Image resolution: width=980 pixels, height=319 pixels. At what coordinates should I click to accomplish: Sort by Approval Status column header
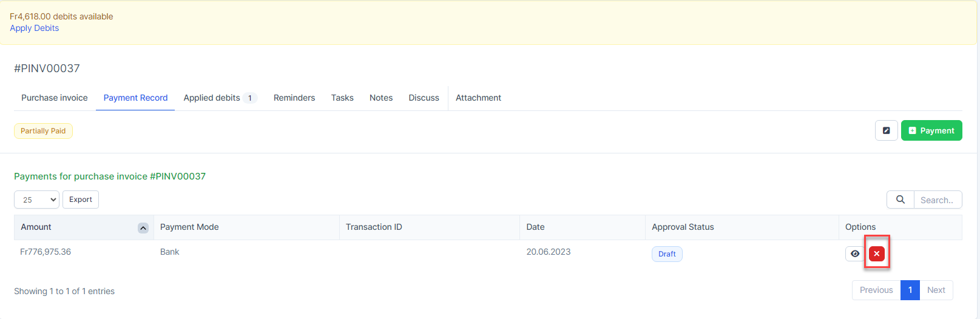click(x=683, y=227)
